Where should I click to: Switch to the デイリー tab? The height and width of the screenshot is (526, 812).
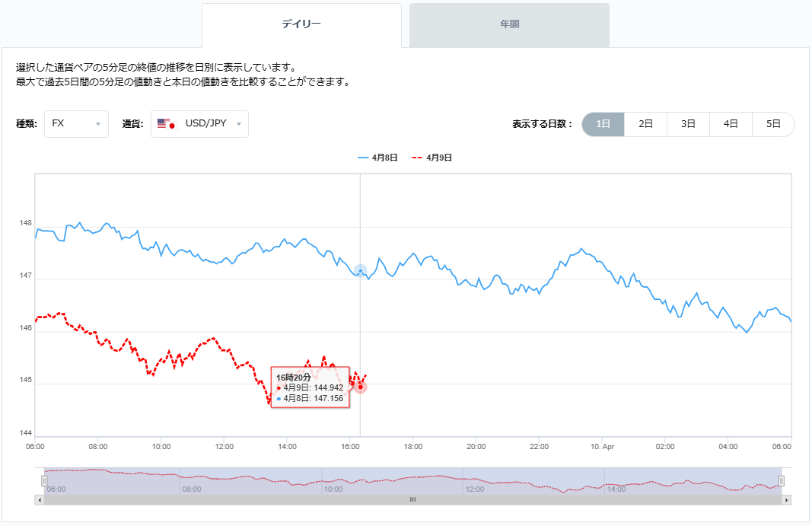[x=301, y=24]
